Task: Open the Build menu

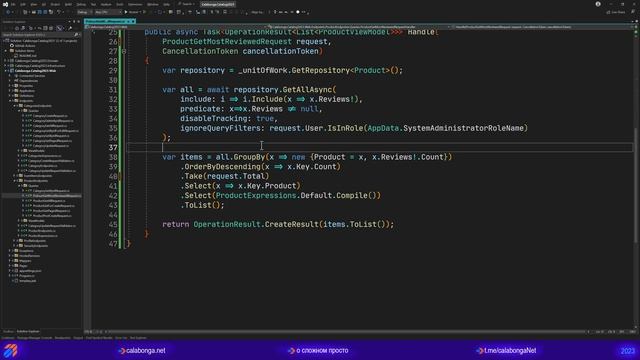Action: point(68,4)
